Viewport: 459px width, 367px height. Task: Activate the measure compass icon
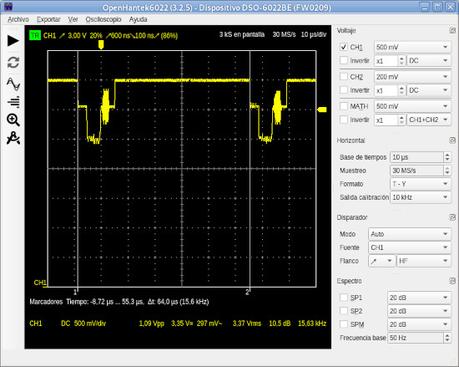pyautogui.click(x=13, y=138)
